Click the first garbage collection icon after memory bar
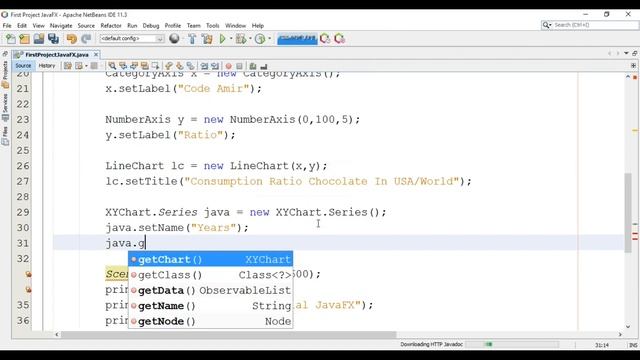The width and height of the screenshot is (640, 360). 325,39
